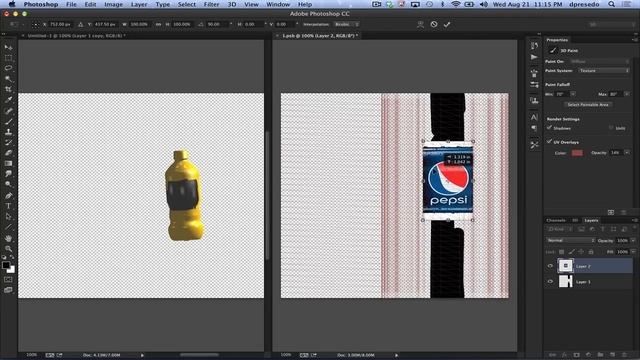The image size is (640, 360).
Task: Add a layer mask icon
Action: 576,355
